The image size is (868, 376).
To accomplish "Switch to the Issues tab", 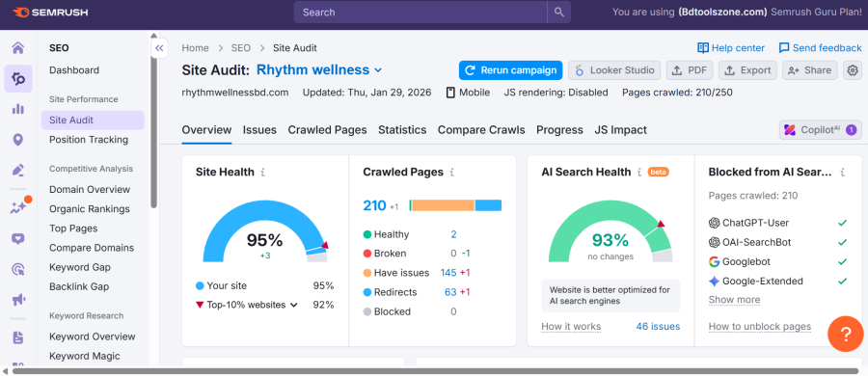I will click(x=259, y=130).
